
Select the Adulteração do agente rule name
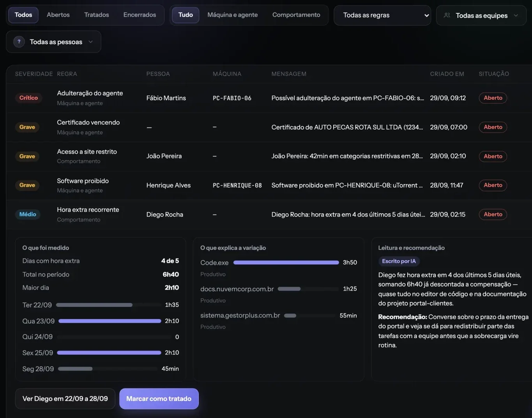coord(90,93)
